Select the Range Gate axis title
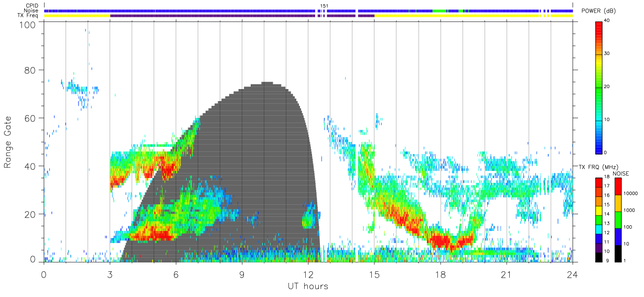 click(8, 142)
